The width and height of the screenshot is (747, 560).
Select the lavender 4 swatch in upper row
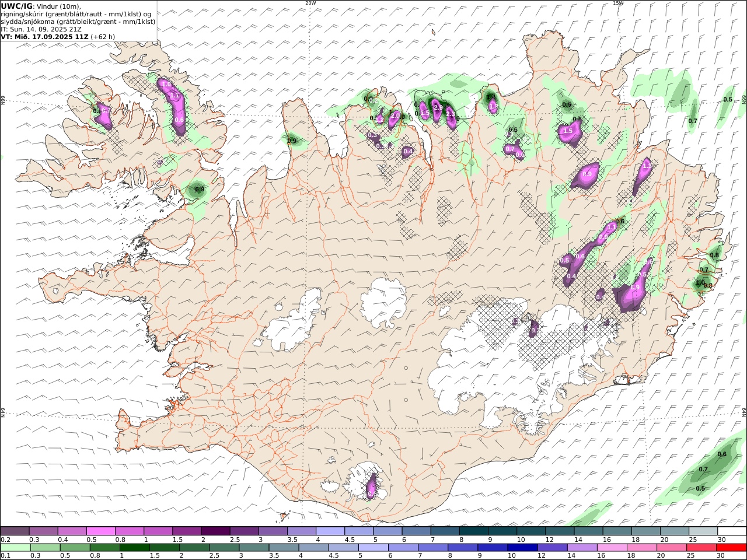(x=330, y=531)
